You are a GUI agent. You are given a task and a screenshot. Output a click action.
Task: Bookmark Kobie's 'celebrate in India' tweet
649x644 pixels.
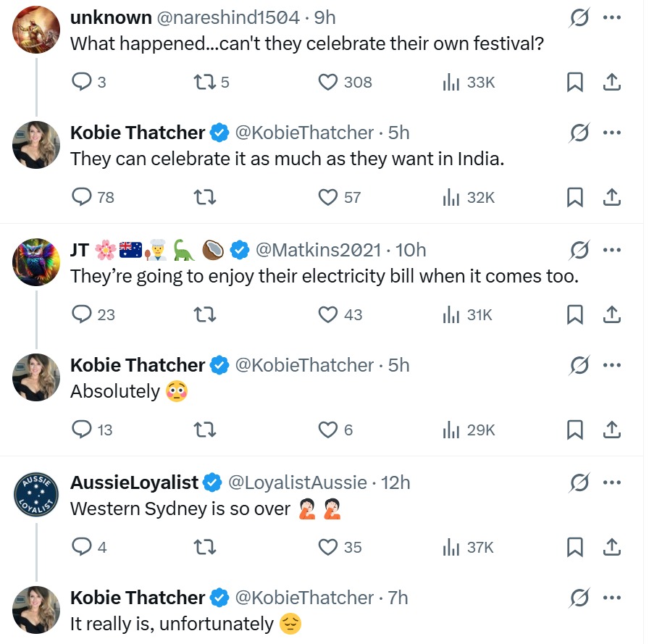[574, 197]
